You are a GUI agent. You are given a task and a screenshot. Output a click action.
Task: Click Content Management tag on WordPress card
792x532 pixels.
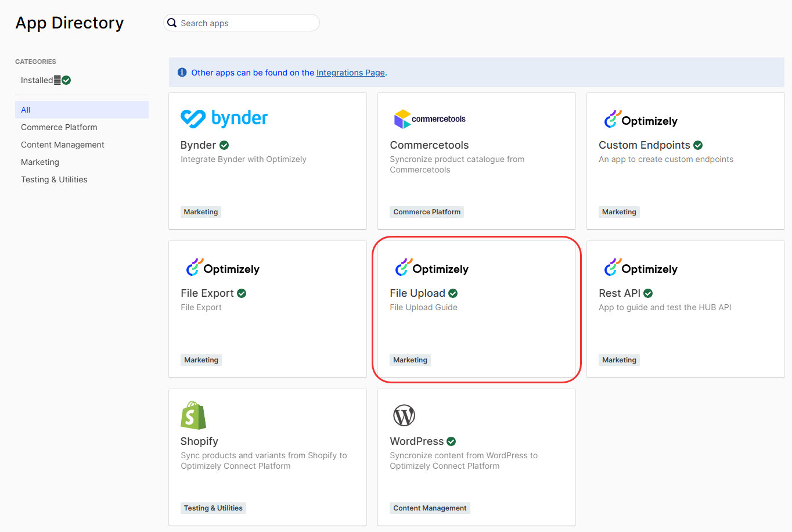[430, 508]
